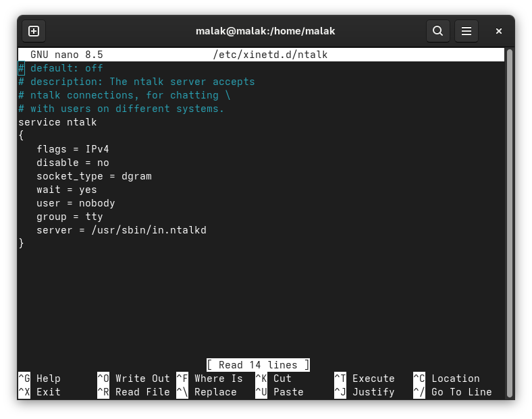
Task: Open the hamburger menu
Action: click(466, 31)
